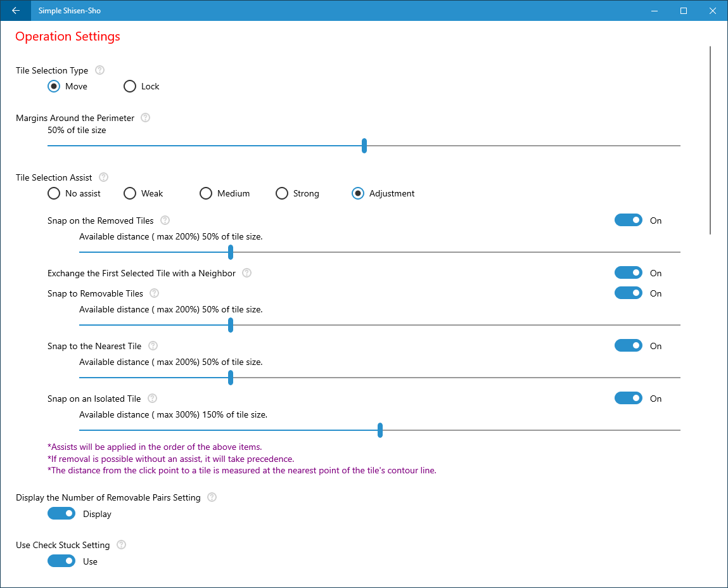Show help for Snap to Removable Tiles

coord(155,293)
